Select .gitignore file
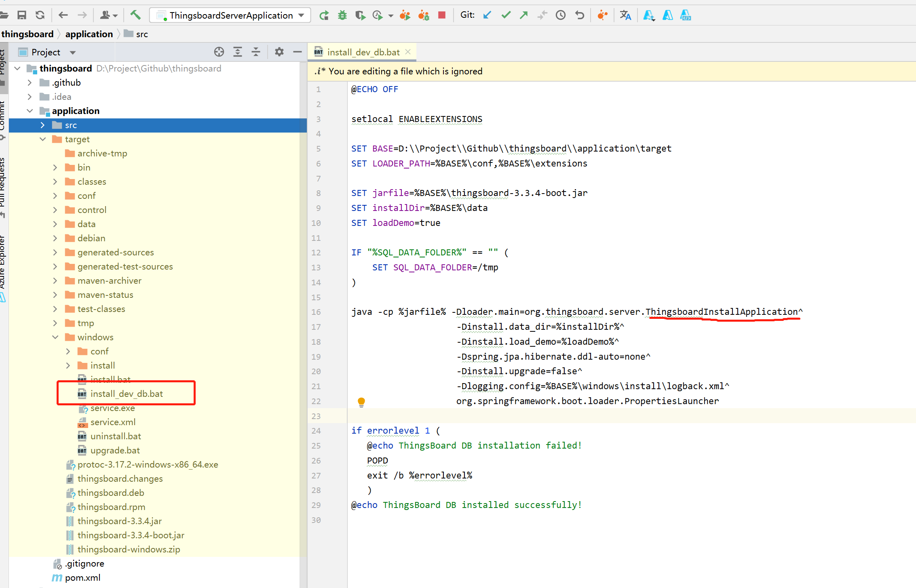 84,563
